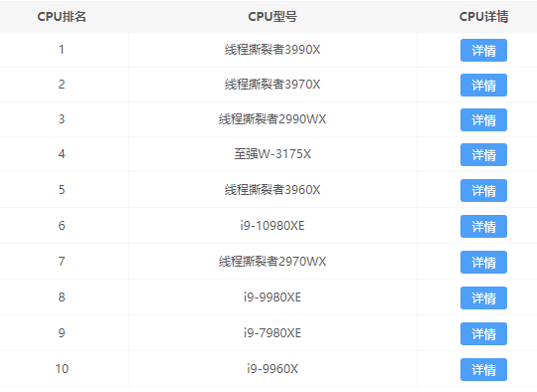Click the i9-9960X model name
The height and width of the screenshot is (392, 537).
point(272,369)
